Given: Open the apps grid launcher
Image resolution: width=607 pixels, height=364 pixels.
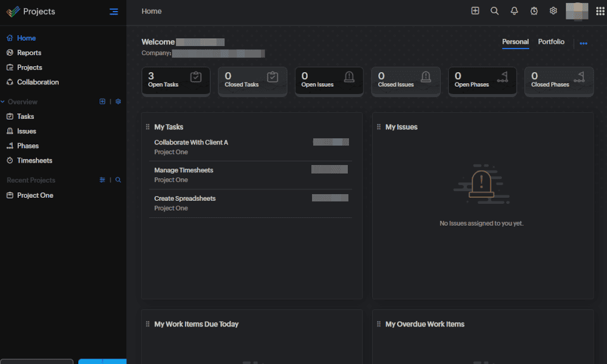Looking at the screenshot, I should (x=600, y=11).
